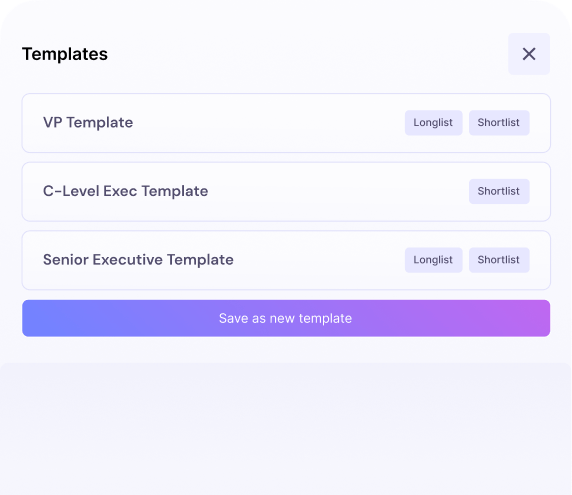Open the template named VP Template
The height and width of the screenshot is (495, 572).
coord(88,123)
